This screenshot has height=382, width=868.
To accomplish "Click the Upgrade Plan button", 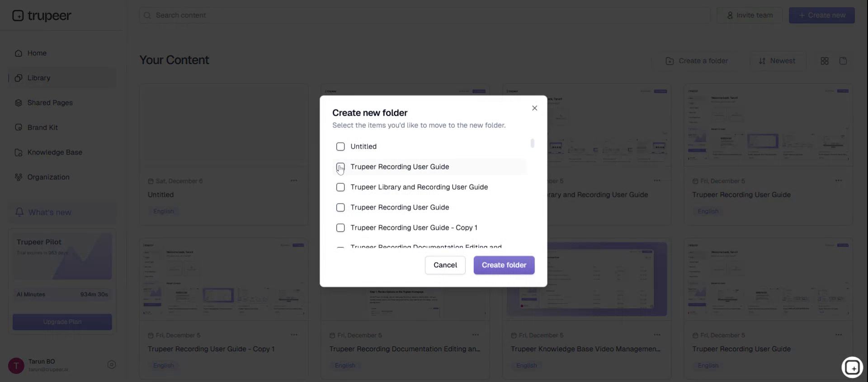I will pos(62,322).
